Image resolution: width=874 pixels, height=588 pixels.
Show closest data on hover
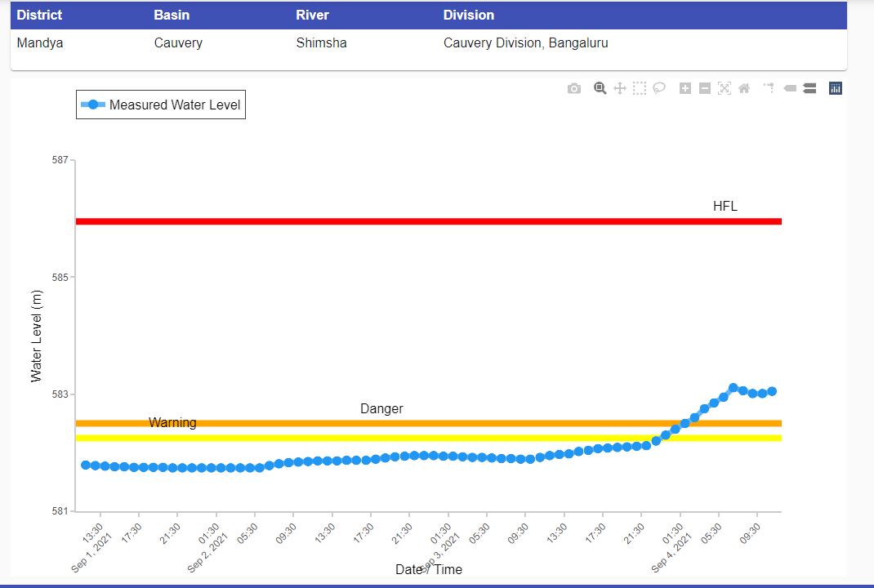coord(790,88)
